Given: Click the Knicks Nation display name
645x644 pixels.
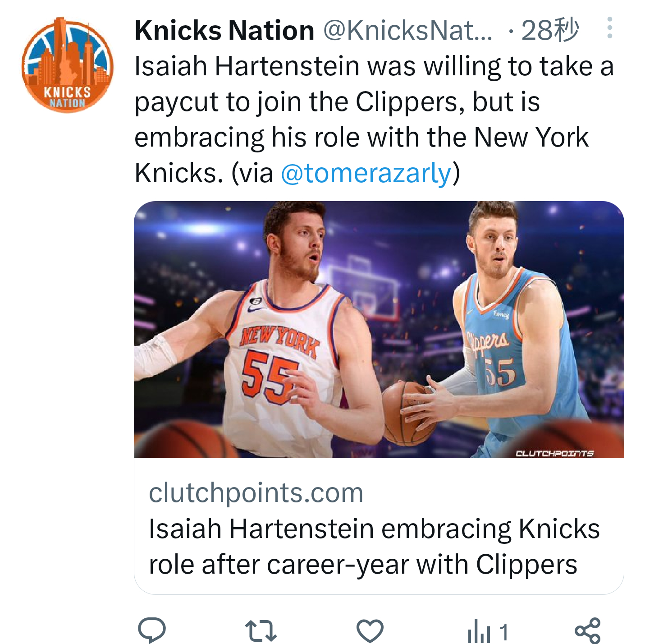Looking at the screenshot, I should (224, 31).
